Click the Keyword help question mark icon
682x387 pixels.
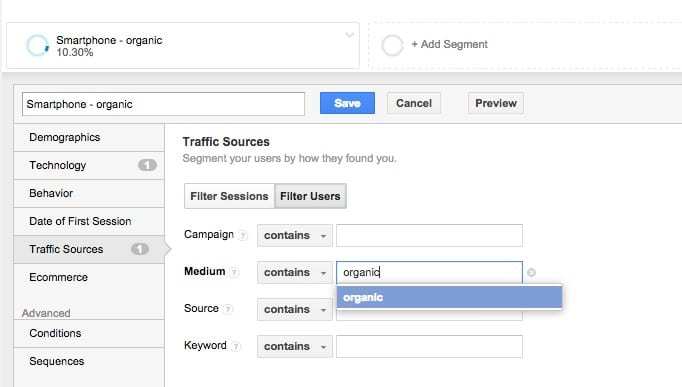[x=236, y=346]
